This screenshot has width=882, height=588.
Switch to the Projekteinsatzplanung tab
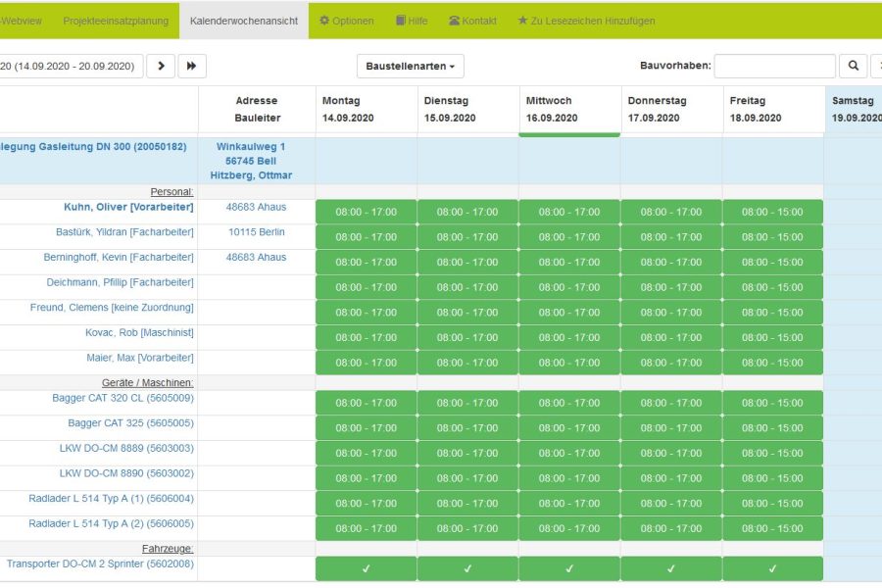coord(115,20)
